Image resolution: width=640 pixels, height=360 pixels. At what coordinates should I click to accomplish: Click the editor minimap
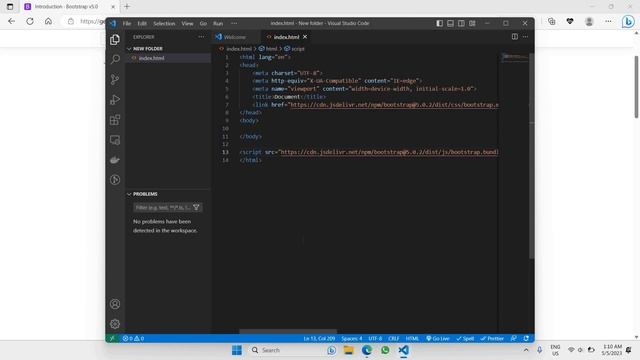(x=514, y=57)
